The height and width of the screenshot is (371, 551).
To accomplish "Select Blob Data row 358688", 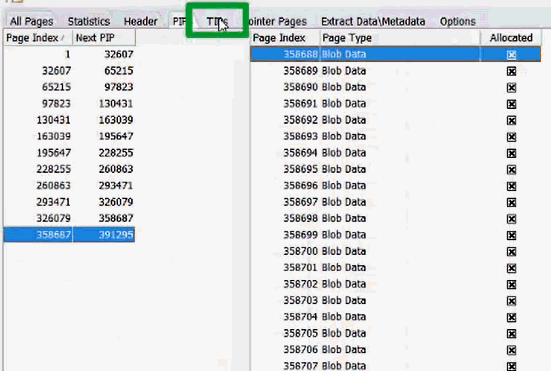I will [396, 54].
